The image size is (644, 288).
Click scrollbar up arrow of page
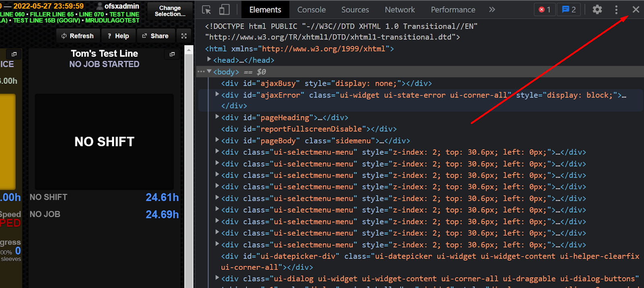point(189,50)
